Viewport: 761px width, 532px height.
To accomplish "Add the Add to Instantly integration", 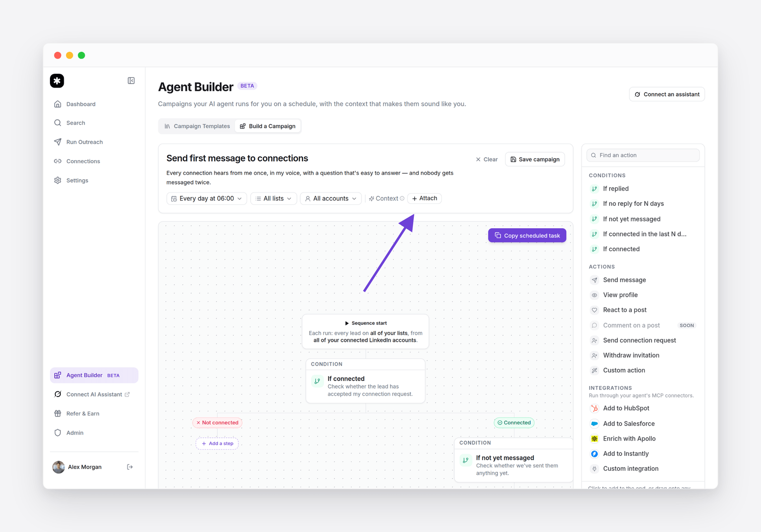I will pyautogui.click(x=643, y=454).
